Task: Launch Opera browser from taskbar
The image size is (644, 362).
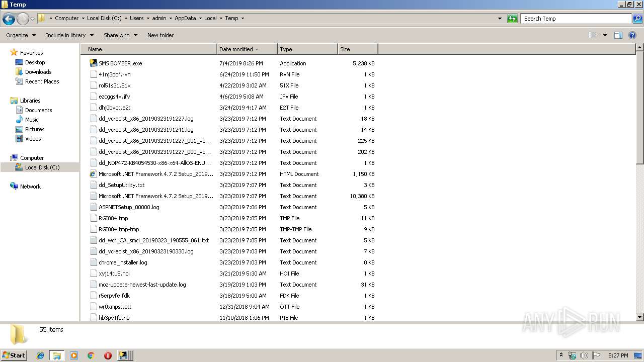Action: pos(108,355)
